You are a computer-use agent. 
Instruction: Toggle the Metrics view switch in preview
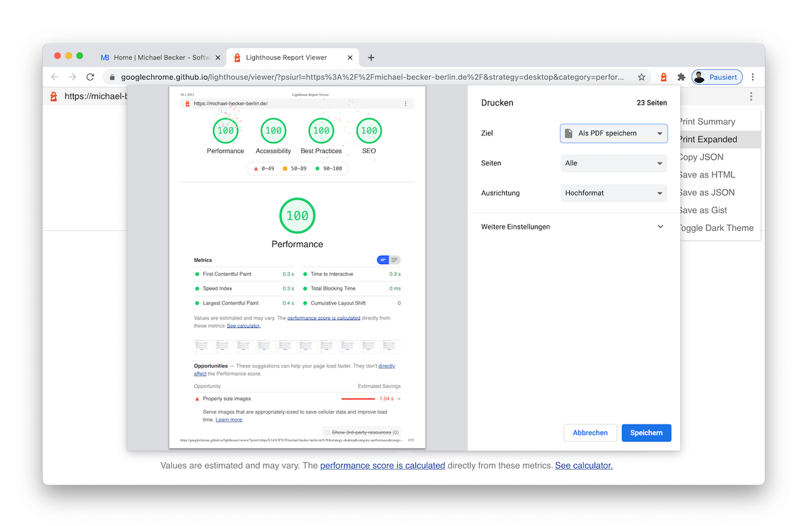tap(388, 260)
